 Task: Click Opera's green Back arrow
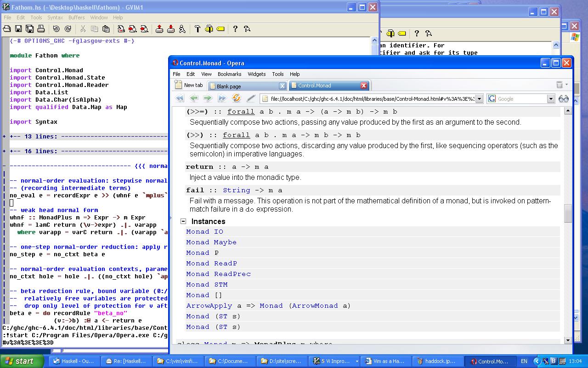pos(194,98)
